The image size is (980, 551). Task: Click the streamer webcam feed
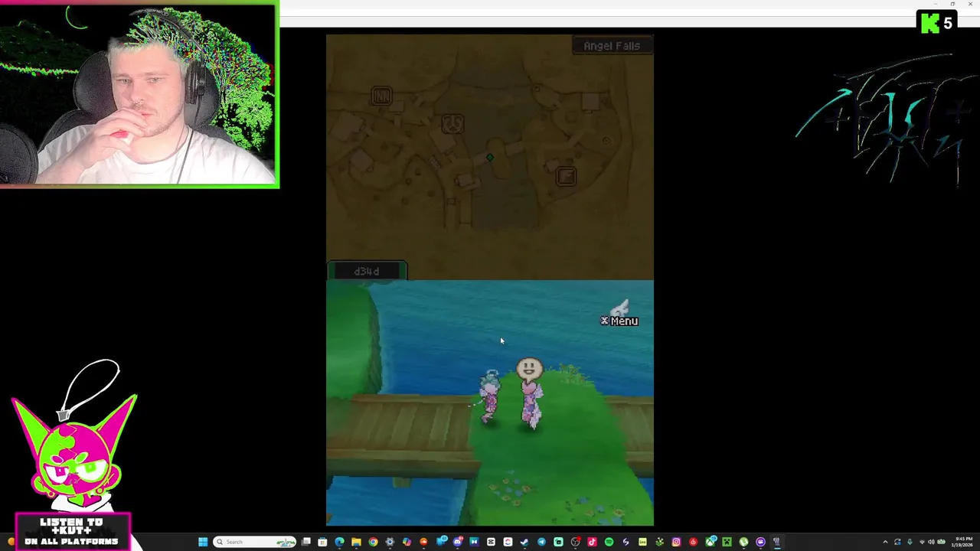pos(139,95)
